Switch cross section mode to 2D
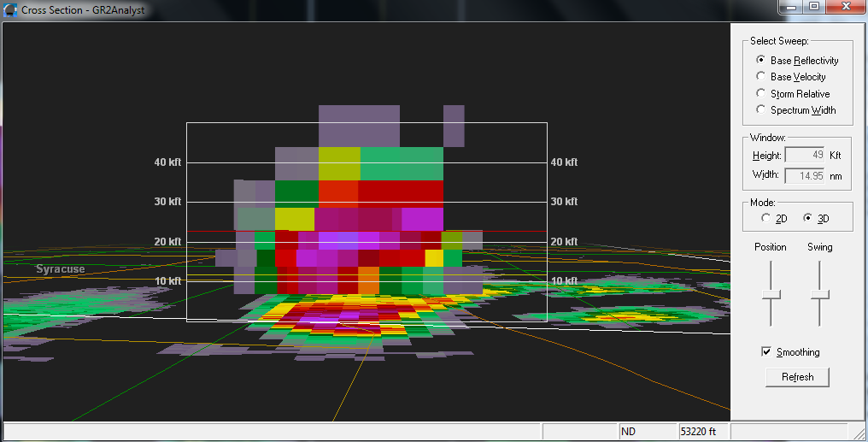Image resolution: width=868 pixels, height=442 pixels. point(774,218)
